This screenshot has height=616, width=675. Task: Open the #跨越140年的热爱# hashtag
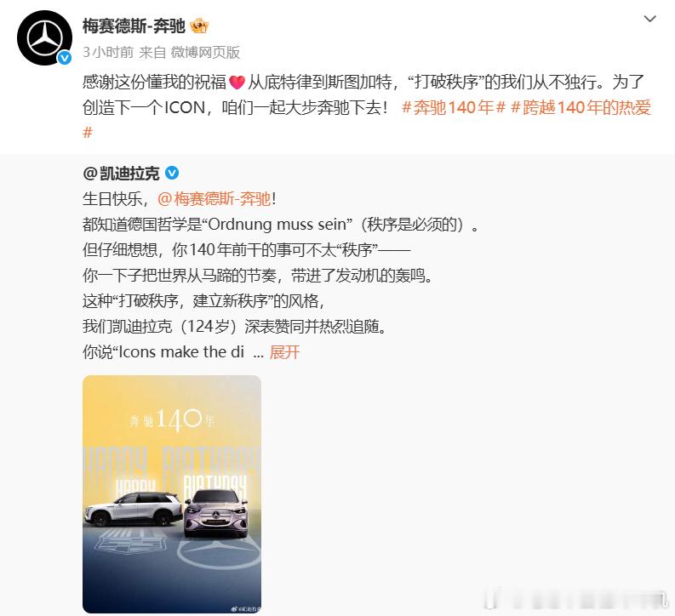click(x=367, y=120)
